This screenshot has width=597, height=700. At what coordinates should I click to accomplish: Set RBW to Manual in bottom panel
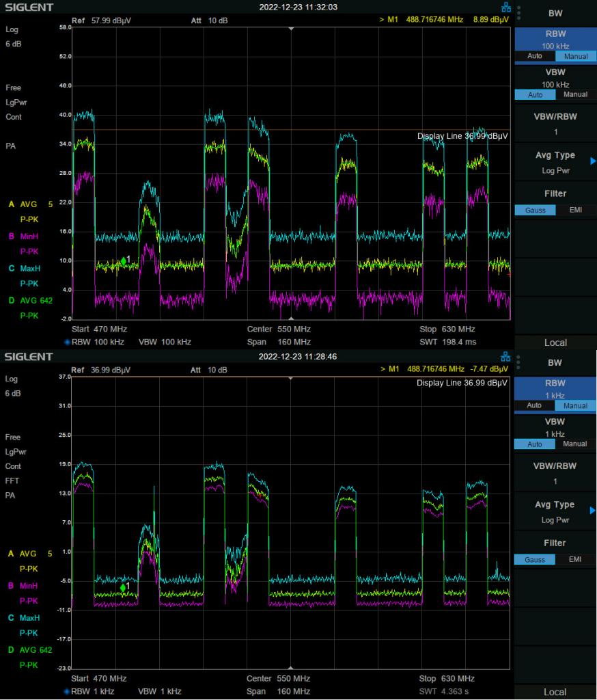tap(575, 406)
